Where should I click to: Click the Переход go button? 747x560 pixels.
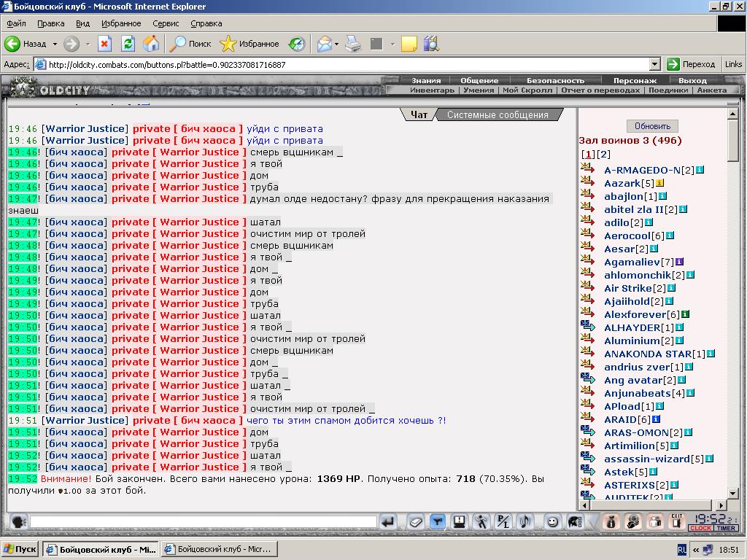click(692, 64)
